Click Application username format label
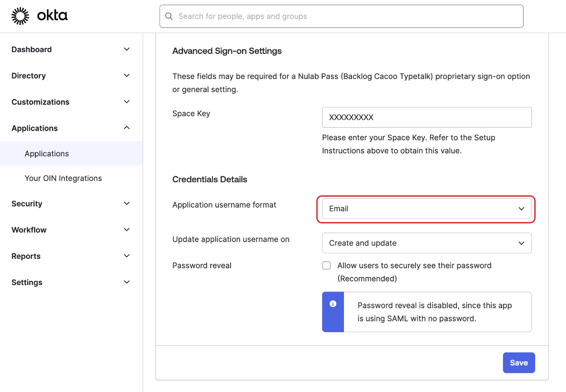Viewport: 566px width, 392px height. pos(224,205)
